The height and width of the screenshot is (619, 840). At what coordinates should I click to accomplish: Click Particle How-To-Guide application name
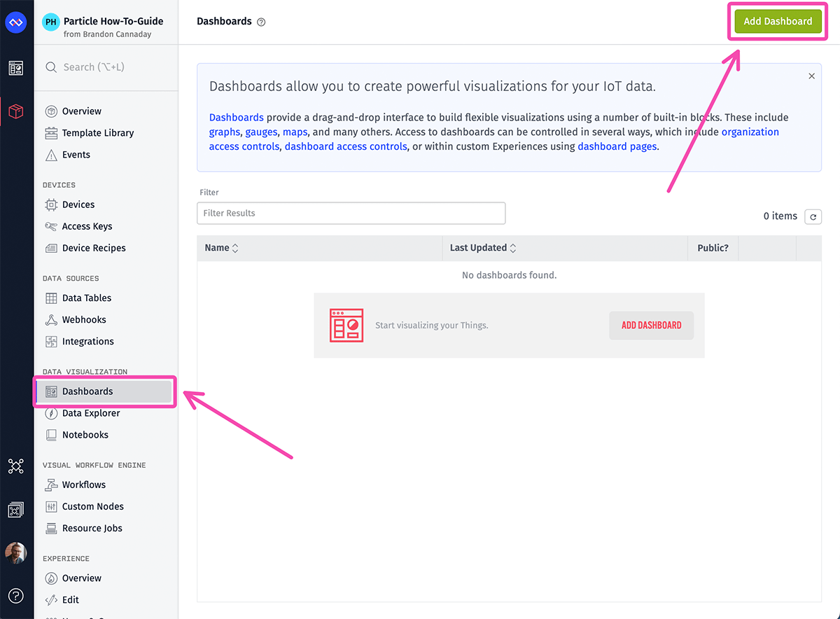113,21
